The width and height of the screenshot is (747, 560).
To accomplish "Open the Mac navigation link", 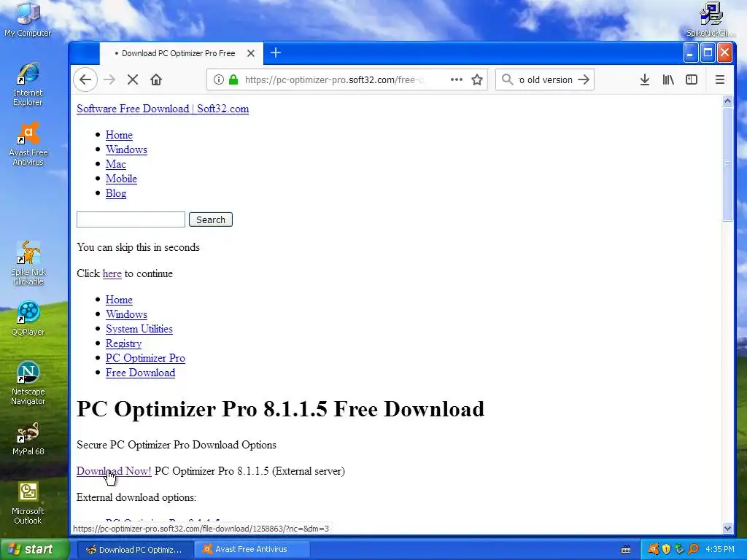I will [116, 164].
